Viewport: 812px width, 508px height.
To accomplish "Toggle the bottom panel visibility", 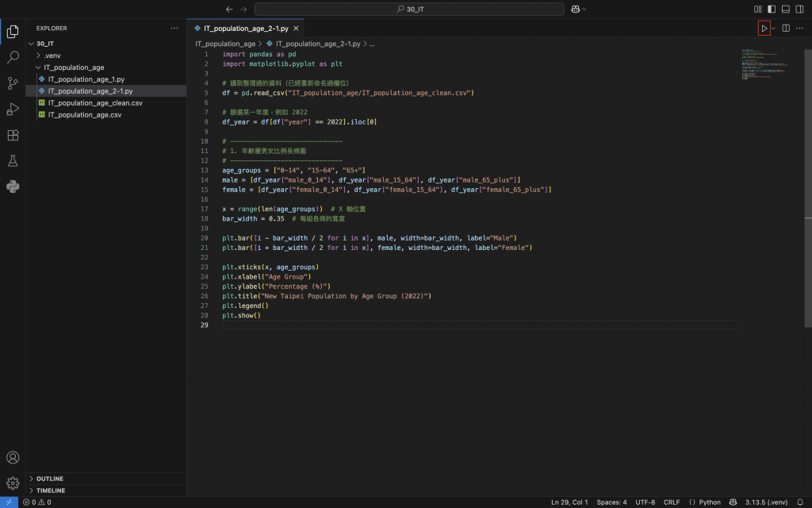I will pyautogui.click(x=785, y=9).
